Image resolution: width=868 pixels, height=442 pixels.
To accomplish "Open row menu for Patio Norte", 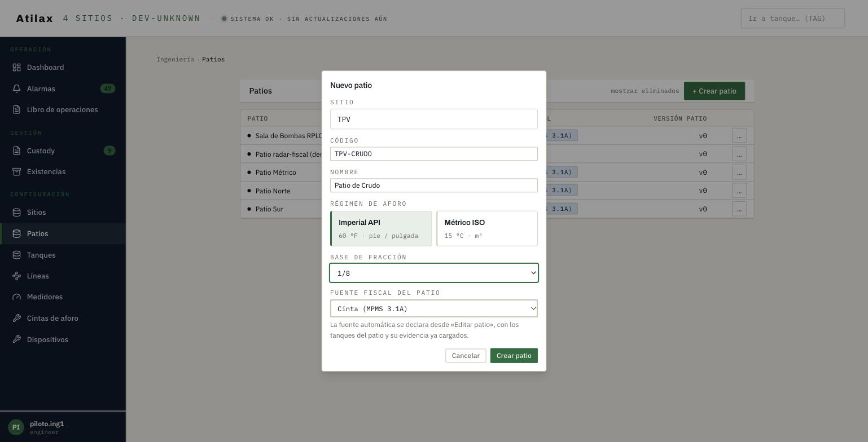I will point(739,191).
